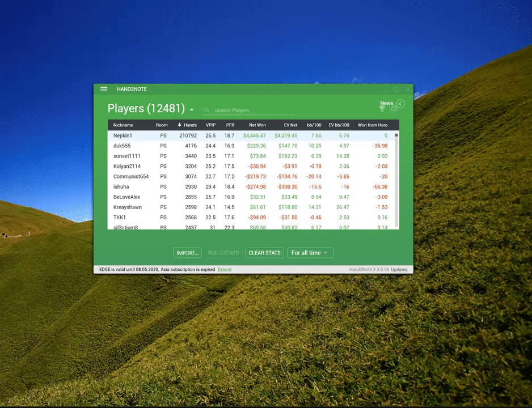Click the player list scrollbar thumb
532x408 pixels.
point(396,135)
